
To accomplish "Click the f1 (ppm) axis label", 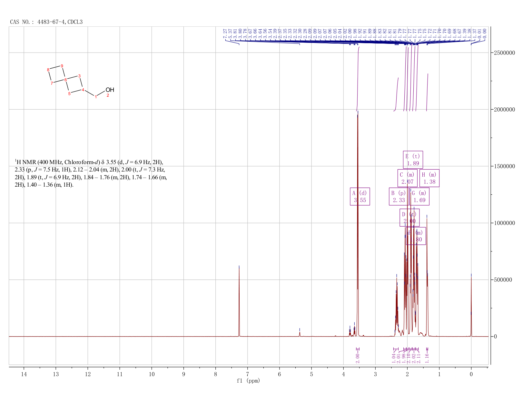I will coord(248,381).
